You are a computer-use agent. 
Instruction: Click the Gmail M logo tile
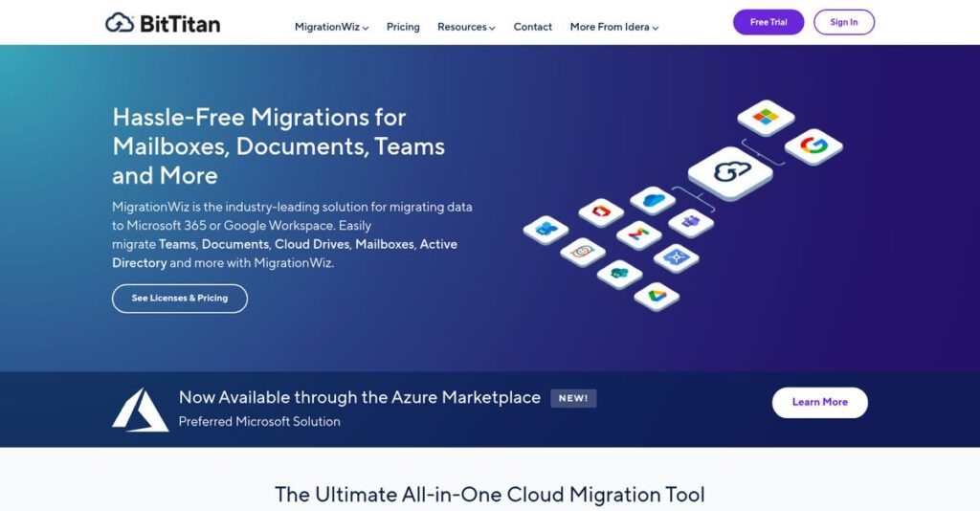coord(638,234)
